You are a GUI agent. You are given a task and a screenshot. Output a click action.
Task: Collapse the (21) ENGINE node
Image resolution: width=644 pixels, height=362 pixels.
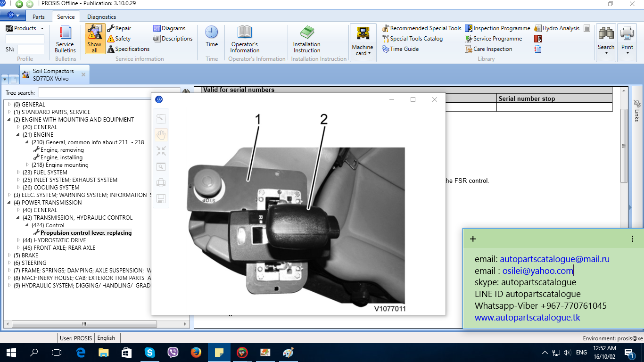[18, 135]
